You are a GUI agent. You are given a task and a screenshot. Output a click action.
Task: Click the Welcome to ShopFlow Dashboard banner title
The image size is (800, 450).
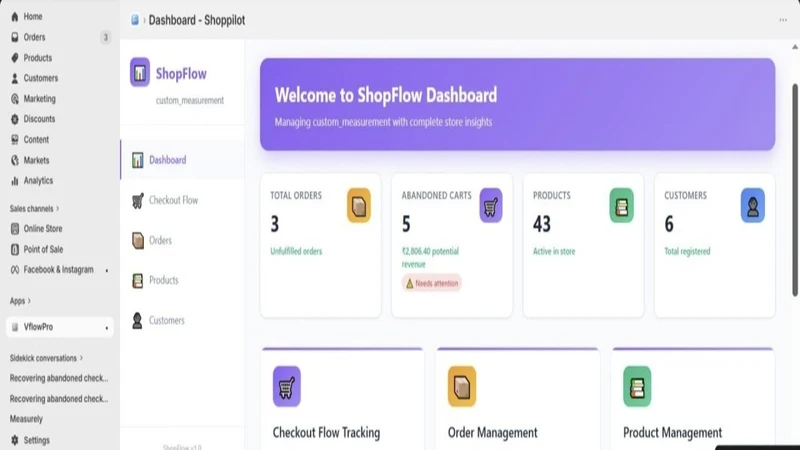point(386,95)
